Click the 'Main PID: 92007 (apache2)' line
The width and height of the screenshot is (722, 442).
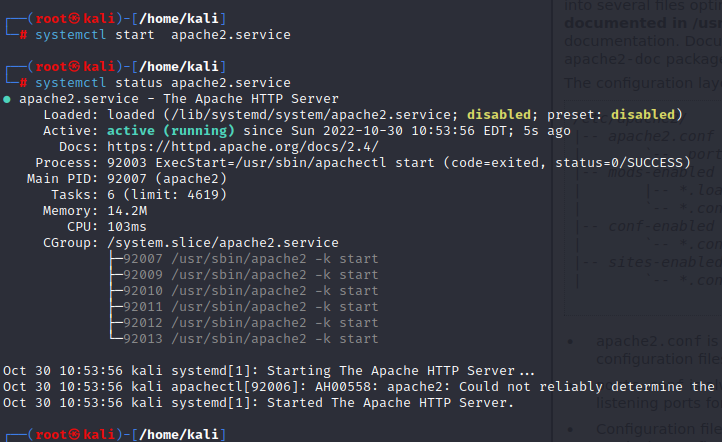click(127, 179)
